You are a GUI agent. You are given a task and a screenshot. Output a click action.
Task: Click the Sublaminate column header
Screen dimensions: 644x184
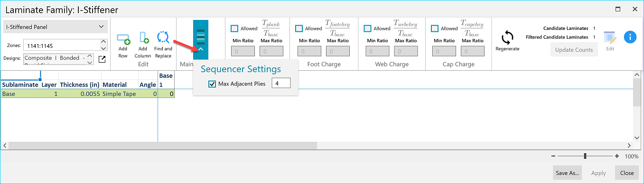tap(20, 84)
